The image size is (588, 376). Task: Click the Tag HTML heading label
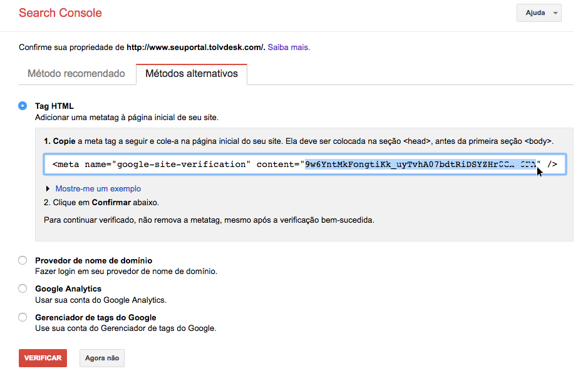[54, 106]
